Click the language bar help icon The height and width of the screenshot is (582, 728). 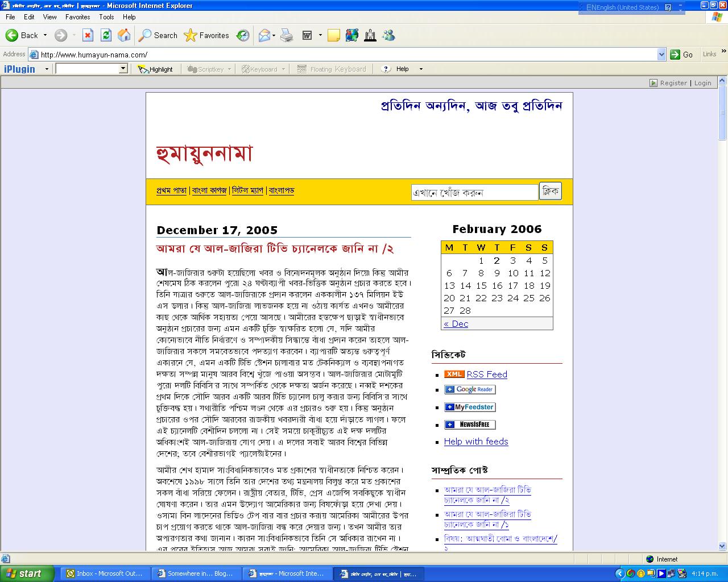point(668,7)
